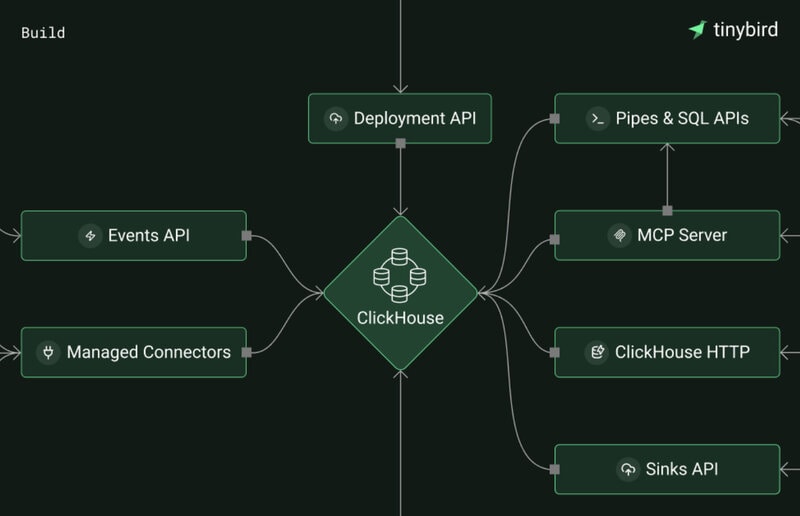Select the ClickHouse HTTP node

tap(667, 352)
